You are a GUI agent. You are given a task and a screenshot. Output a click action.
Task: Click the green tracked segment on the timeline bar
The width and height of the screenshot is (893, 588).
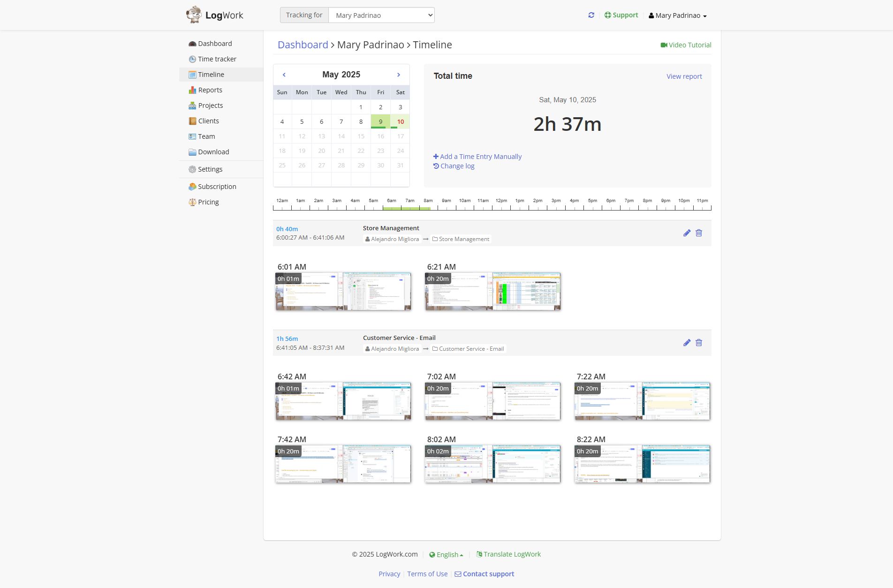click(x=407, y=208)
